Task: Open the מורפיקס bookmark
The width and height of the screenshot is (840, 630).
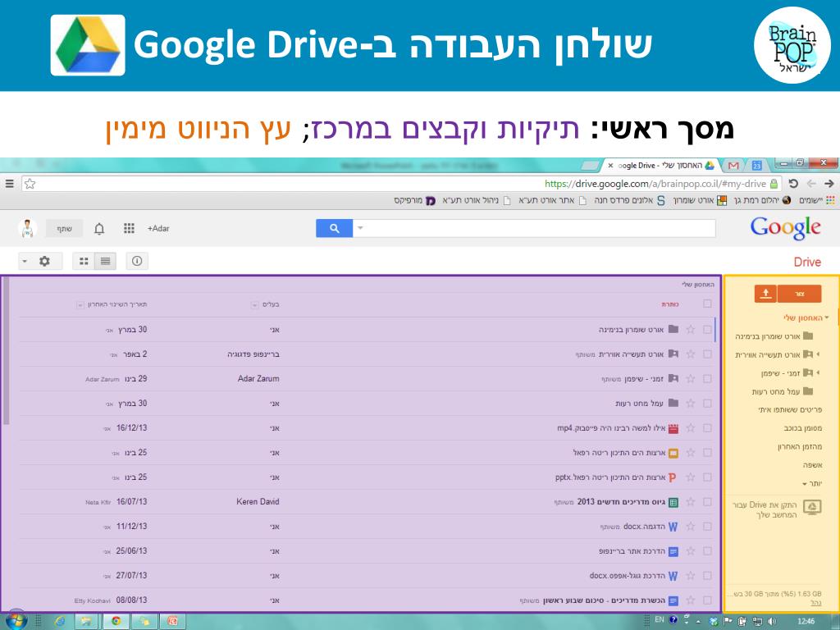Action: 414,200
